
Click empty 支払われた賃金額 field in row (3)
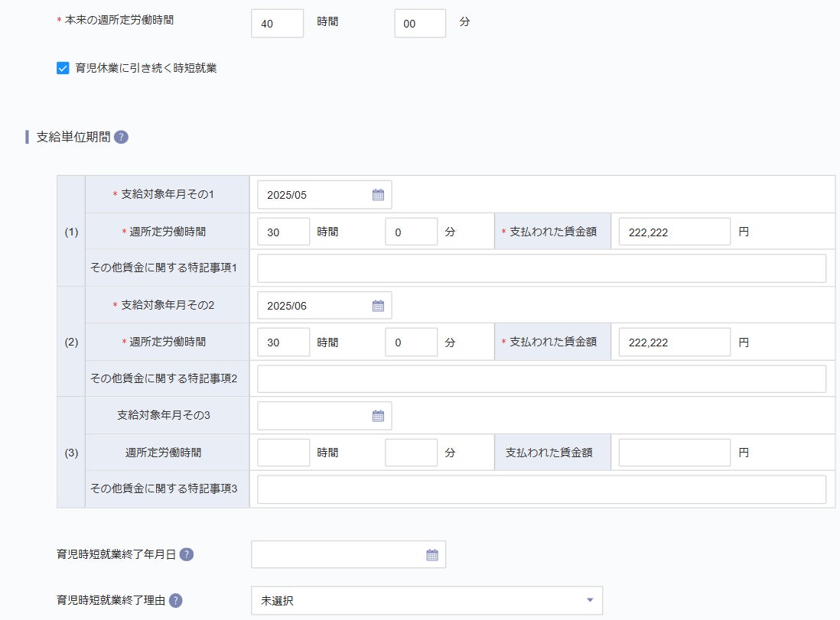[x=674, y=453]
